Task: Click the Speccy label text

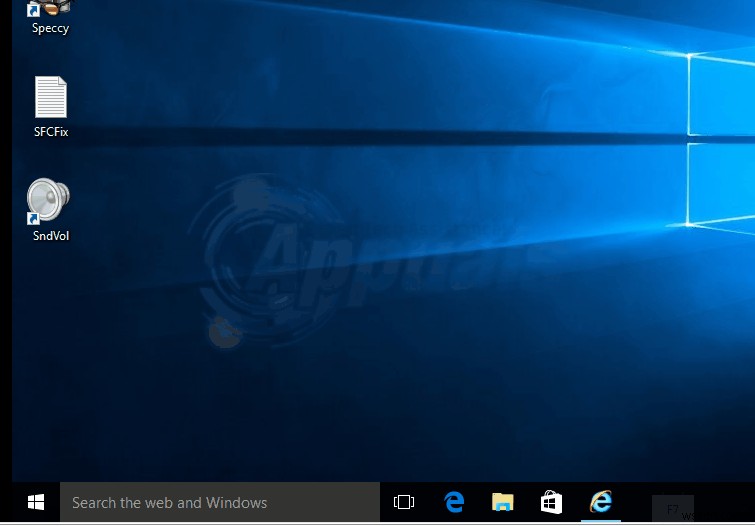Action: 51,28
